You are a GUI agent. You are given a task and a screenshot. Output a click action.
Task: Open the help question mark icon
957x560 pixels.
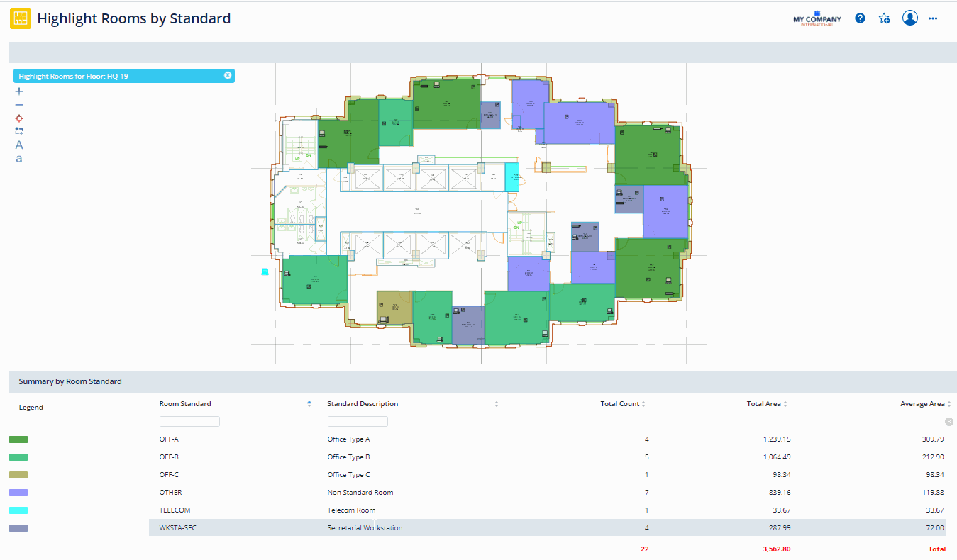point(860,18)
